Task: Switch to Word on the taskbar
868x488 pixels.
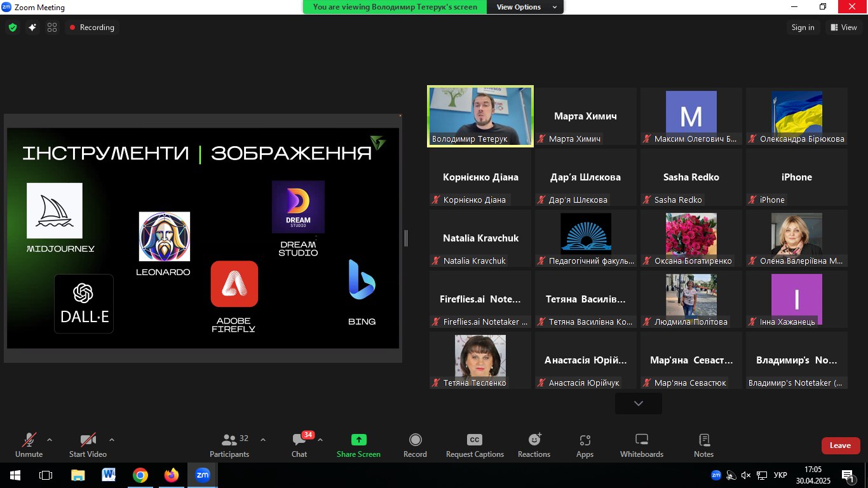Action: [109, 475]
